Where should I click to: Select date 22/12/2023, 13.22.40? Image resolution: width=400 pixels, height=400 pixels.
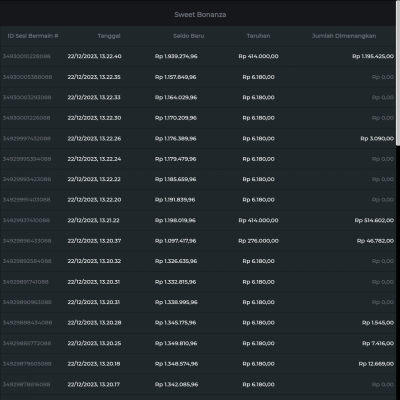[94, 56]
